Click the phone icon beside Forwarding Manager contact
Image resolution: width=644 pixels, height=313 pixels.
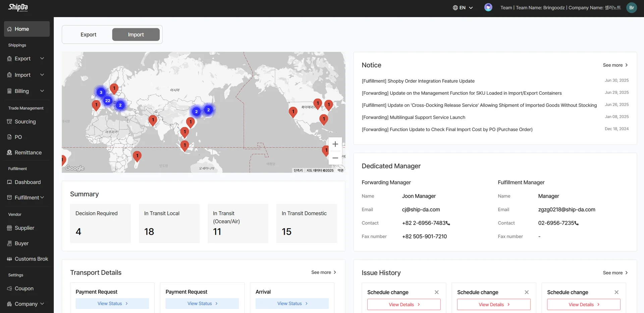pos(448,223)
